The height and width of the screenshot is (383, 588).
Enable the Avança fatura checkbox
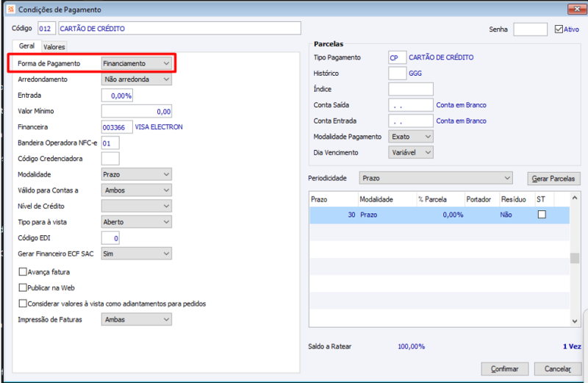(x=23, y=271)
